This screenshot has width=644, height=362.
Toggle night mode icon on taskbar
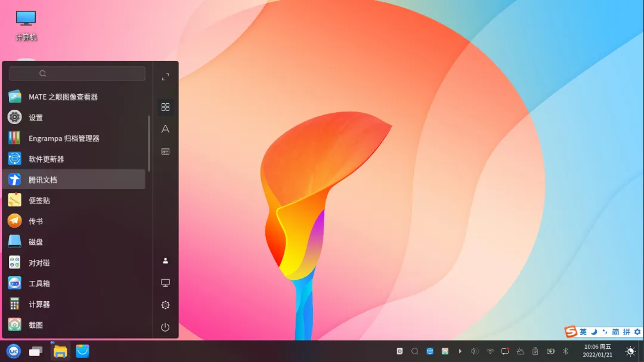tap(630, 351)
